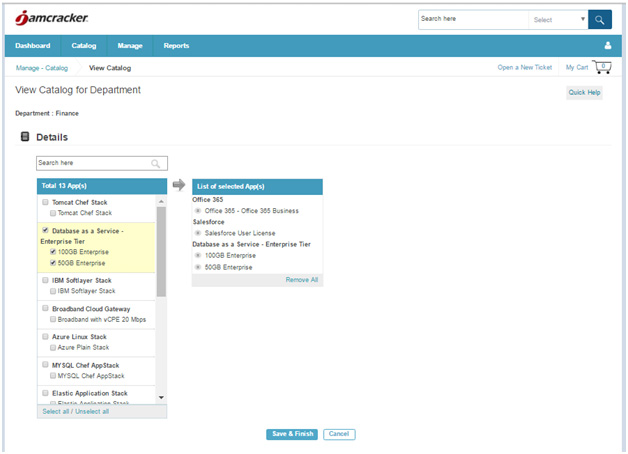Open the Dashboard menu
This screenshot has width=628, height=454.
[33, 46]
